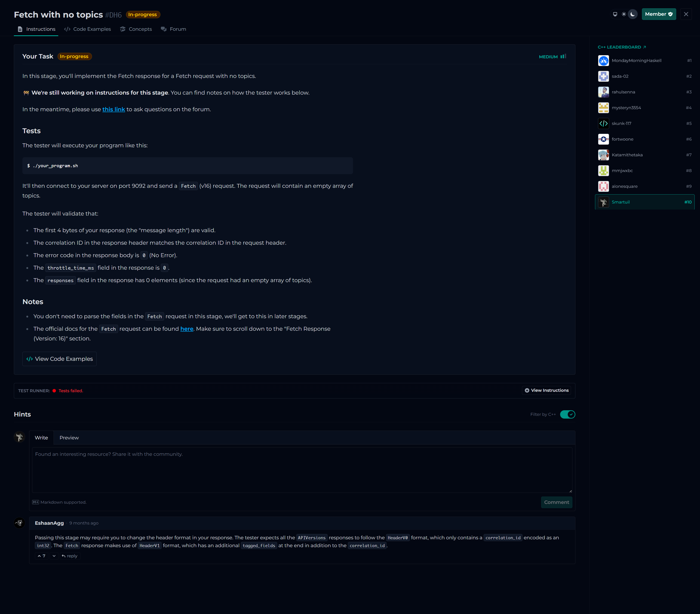This screenshot has width=700, height=614.
Task: Downvote EshaanAgg's hint with chevron
Action: pos(54,556)
